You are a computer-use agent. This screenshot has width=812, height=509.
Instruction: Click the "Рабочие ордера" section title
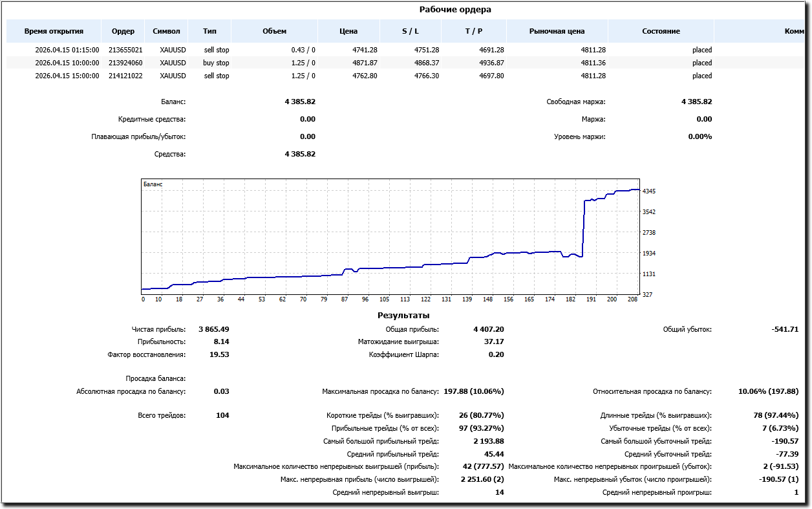pyautogui.click(x=455, y=10)
